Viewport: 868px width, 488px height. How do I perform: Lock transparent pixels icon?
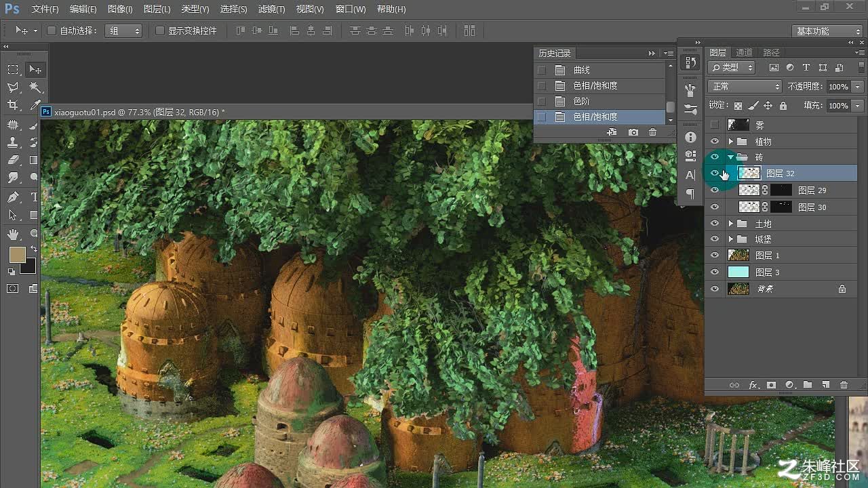[738, 106]
